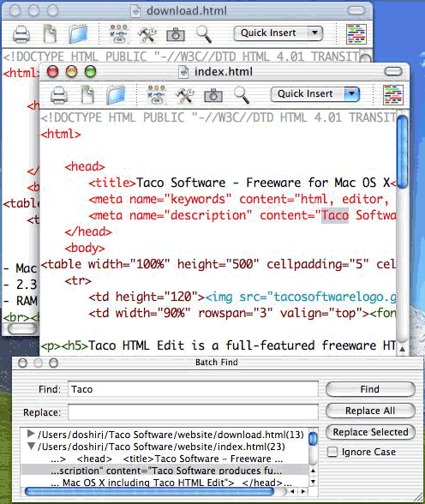Collapse the index.html(23) results row
This screenshot has height=504, width=425.
(31, 447)
